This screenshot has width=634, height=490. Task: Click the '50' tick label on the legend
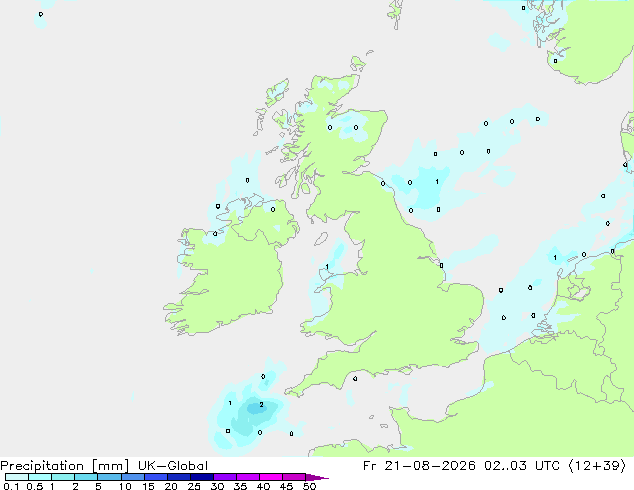pyautogui.click(x=309, y=486)
